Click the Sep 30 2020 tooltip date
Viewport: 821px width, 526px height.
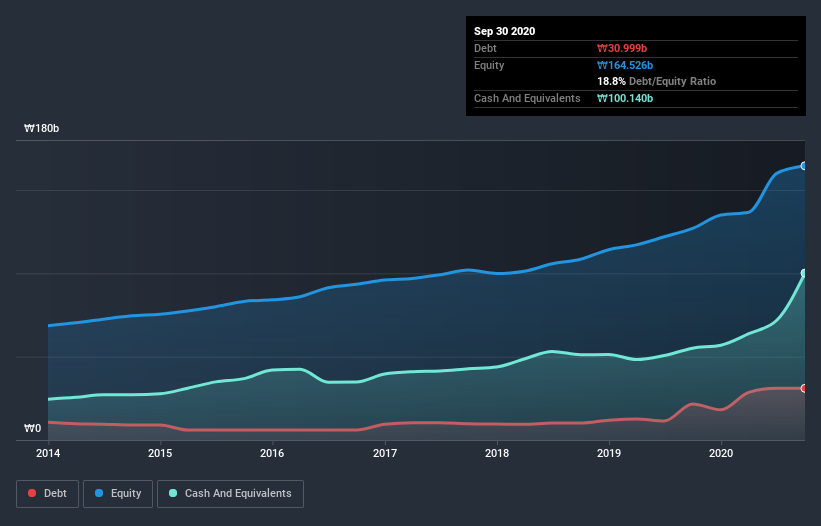(505, 31)
